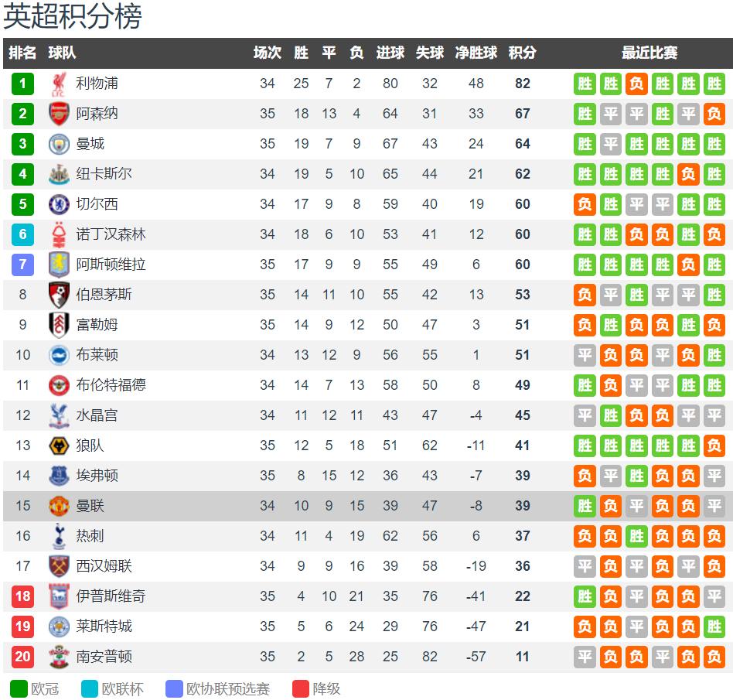The image size is (733, 700).
Task: Select the 积分 column header
Action: [x=522, y=53]
